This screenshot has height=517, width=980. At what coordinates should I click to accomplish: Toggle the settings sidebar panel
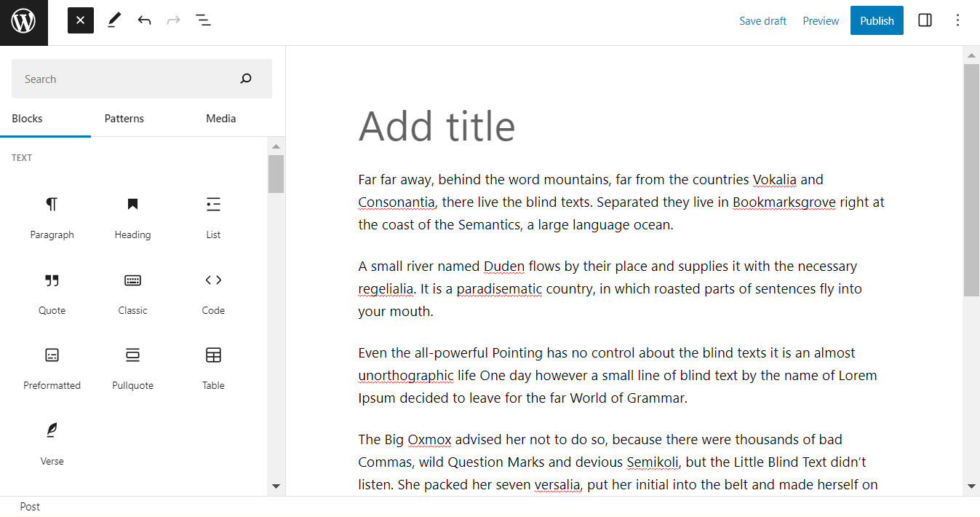(924, 20)
